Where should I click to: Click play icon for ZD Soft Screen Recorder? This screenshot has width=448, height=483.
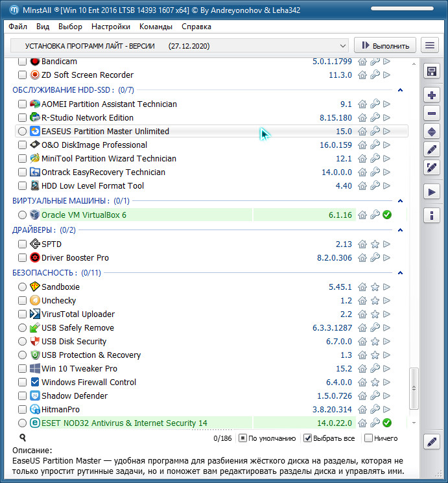click(386, 75)
